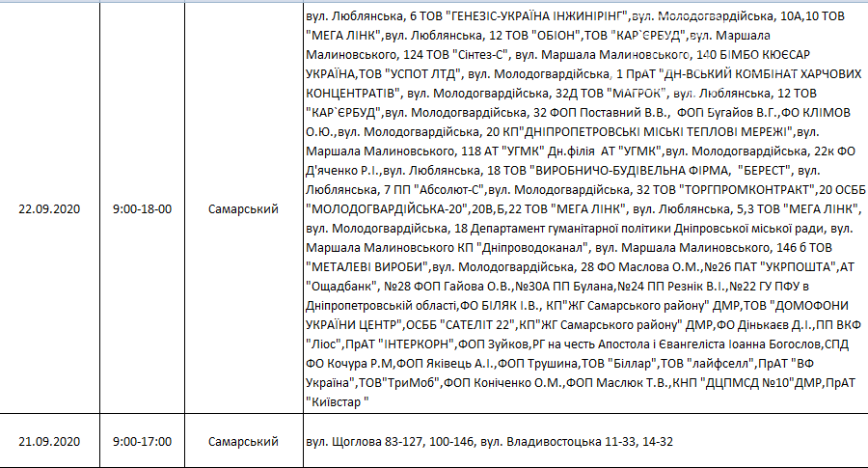Select the 9:00-18:00 time cell
868x468 pixels.
coord(142,208)
